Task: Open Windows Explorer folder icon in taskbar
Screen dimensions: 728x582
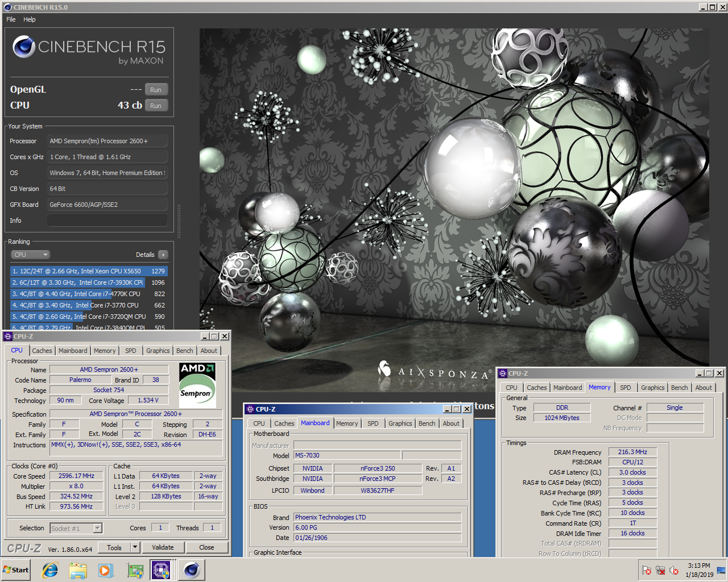Action: pos(78,570)
